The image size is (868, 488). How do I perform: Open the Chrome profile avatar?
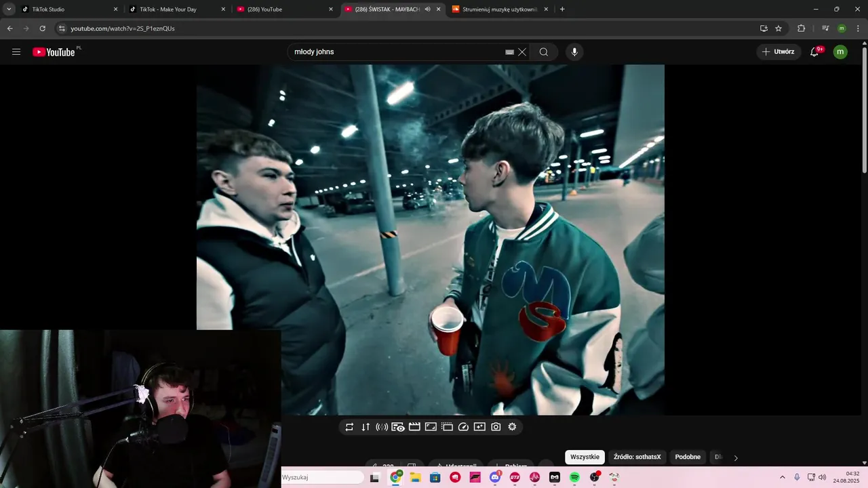click(x=842, y=28)
